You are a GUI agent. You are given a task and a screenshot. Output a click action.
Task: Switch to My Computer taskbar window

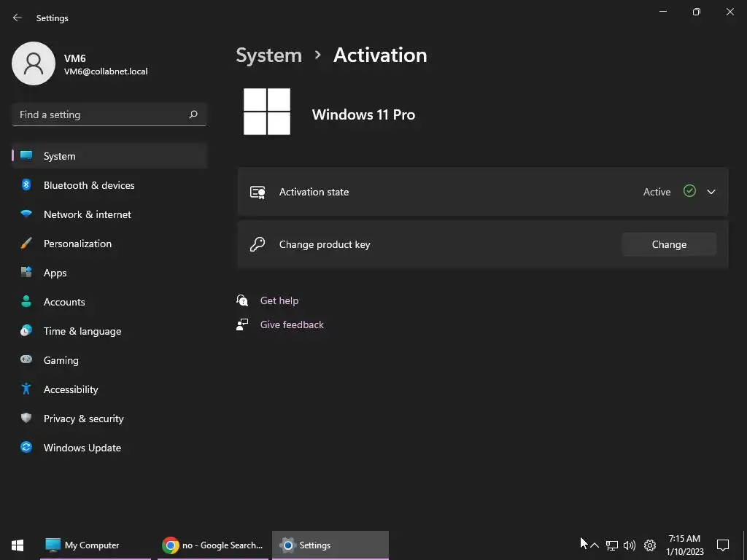tap(96, 545)
